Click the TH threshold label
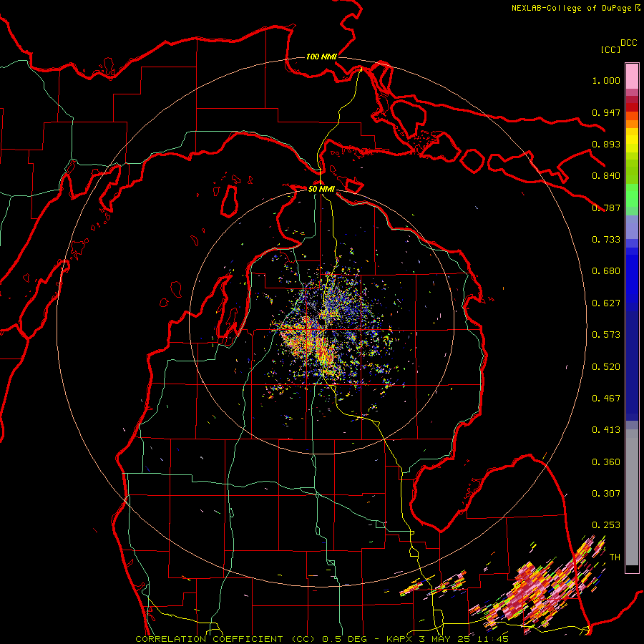 (x=615, y=557)
